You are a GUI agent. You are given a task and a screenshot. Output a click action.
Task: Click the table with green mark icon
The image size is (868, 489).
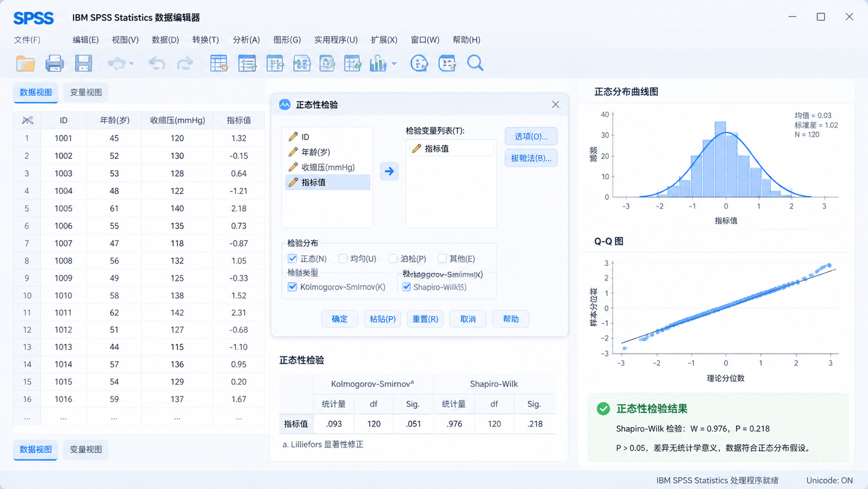352,63
